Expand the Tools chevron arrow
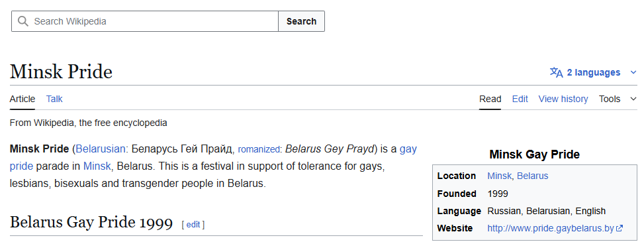Image resolution: width=644 pixels, height=242 pixels. [633, 99]
